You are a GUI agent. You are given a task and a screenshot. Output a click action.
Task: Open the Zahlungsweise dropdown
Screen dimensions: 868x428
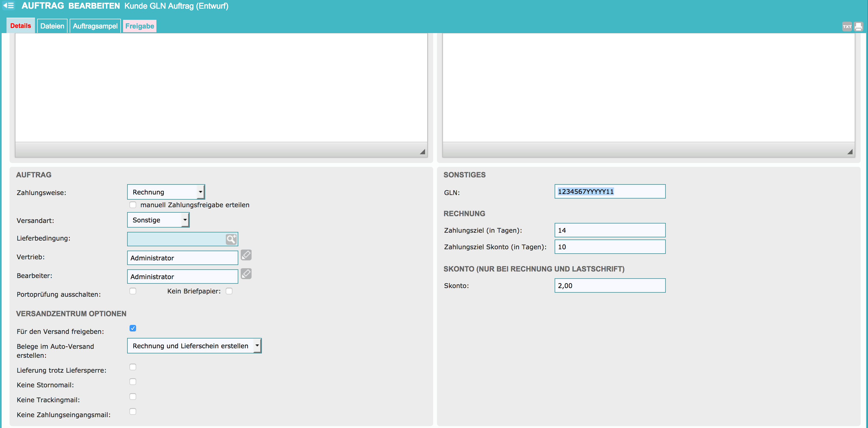166,192
